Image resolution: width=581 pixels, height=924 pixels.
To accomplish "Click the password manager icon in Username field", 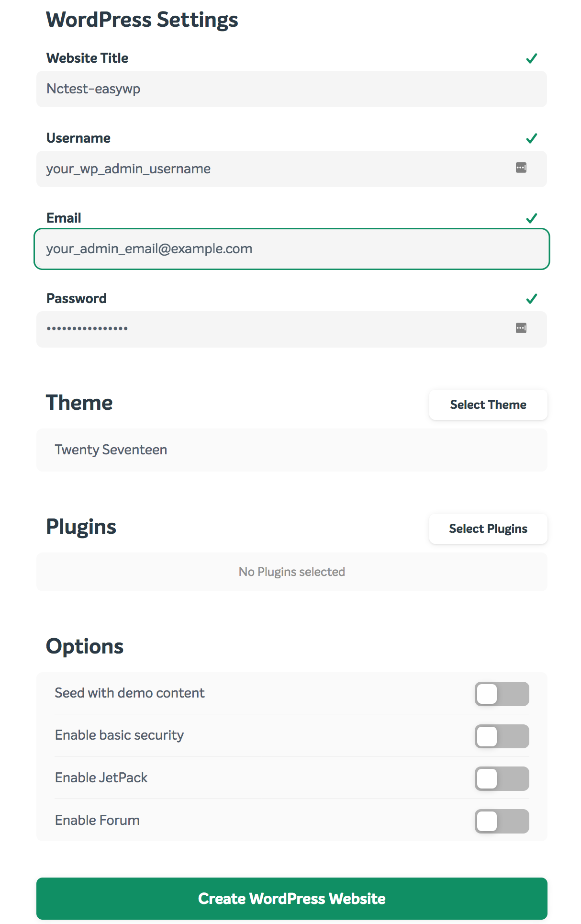I will (521, 168).
